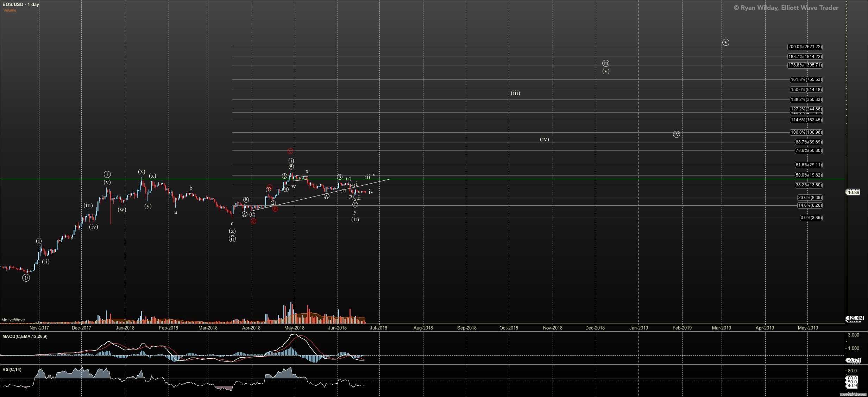
Task: Select the 100.0%(100.98) Fibonacci level label
Action: [806, 132]
